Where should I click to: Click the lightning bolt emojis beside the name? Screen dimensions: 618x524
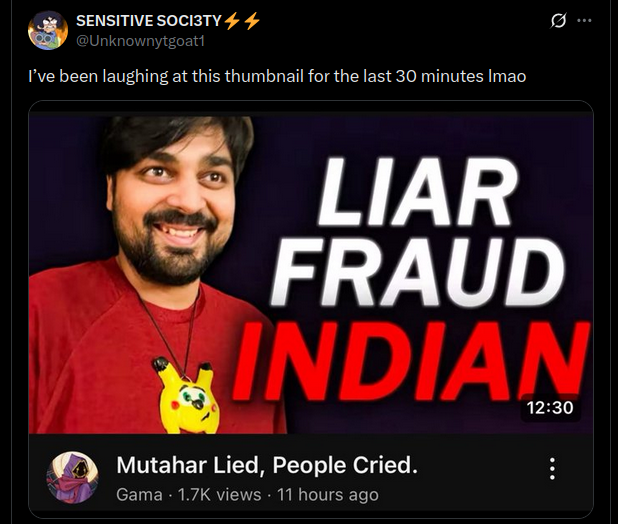pos(242,20)
